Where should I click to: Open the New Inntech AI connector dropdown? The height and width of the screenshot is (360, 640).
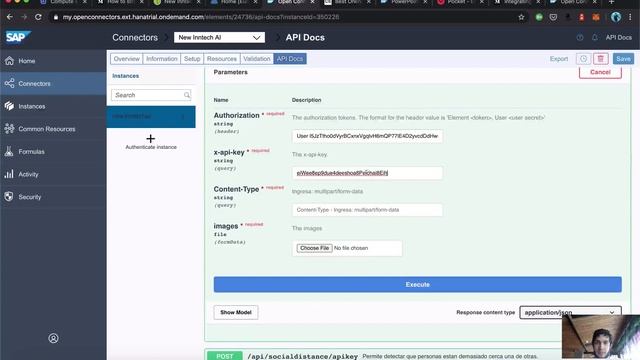[219, 38]
